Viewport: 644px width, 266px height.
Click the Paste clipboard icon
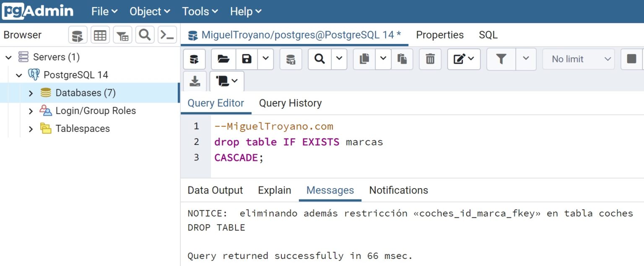402,59
